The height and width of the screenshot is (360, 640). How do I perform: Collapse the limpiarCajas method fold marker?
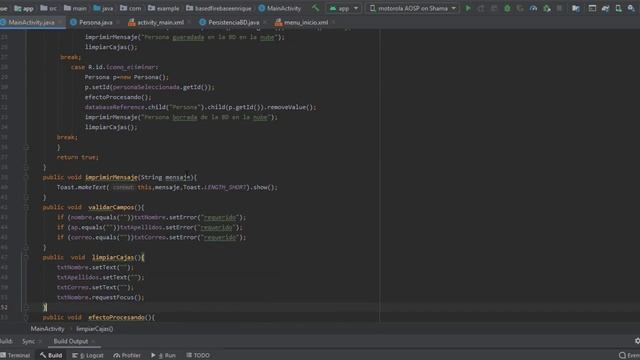point(26,257)
